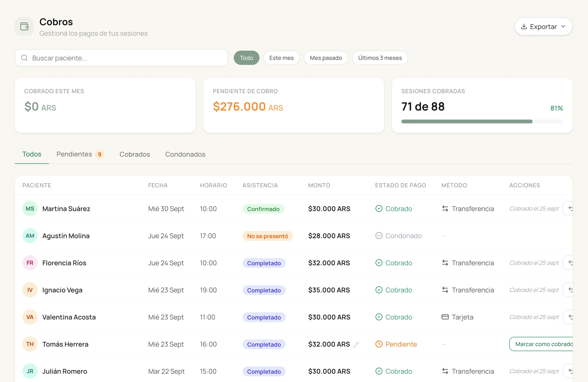
Task: Click undo arrow on Ignacio Vega row
Action: click(x=568, y=290)
